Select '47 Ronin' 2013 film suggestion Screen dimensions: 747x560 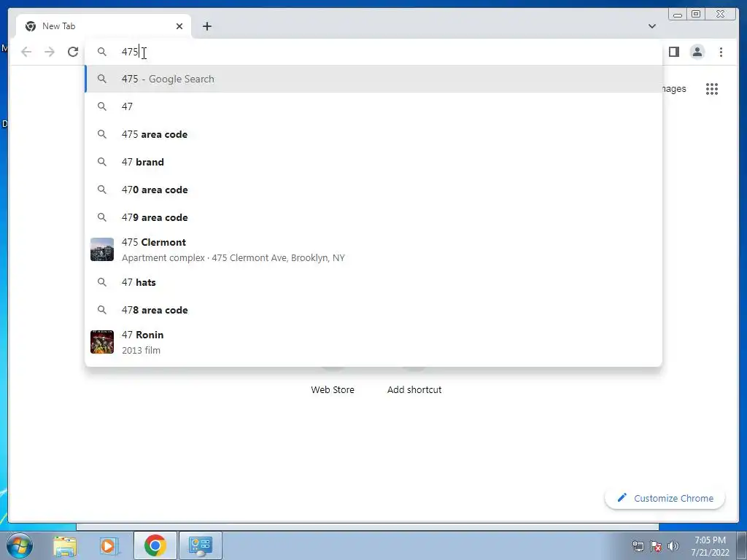(x=374, y=342)
